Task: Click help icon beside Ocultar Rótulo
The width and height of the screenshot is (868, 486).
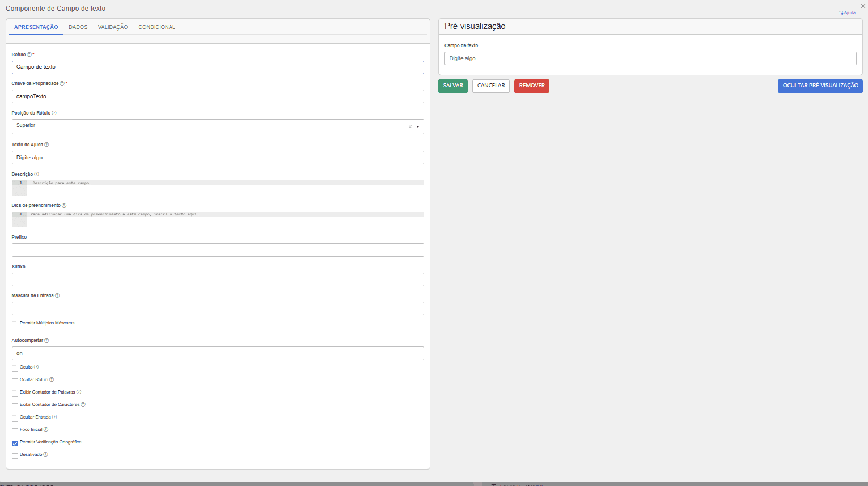Action: 52,379
